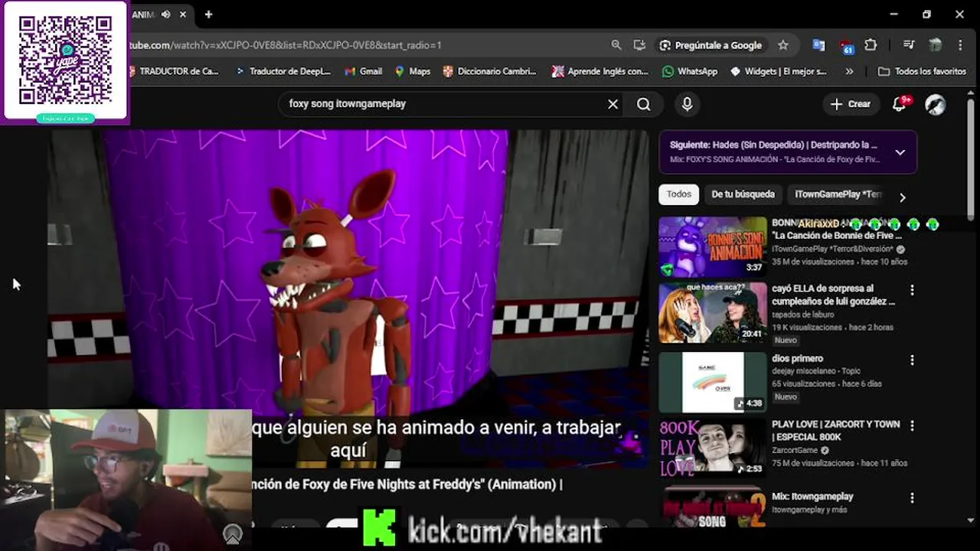Open PLAY LOVE Zarcort y Town thumbnail
Image resolution: width=980 pixels, height=551 pixels.
712,448
